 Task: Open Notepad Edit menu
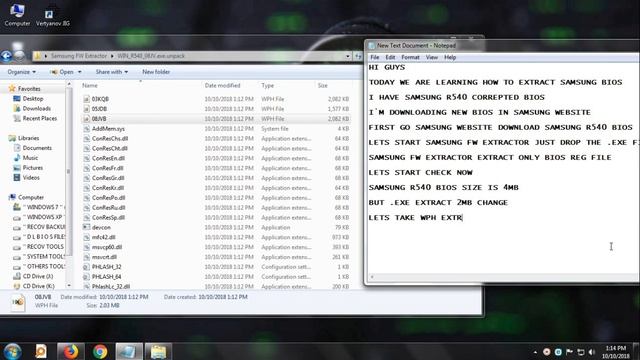point(390,58)
